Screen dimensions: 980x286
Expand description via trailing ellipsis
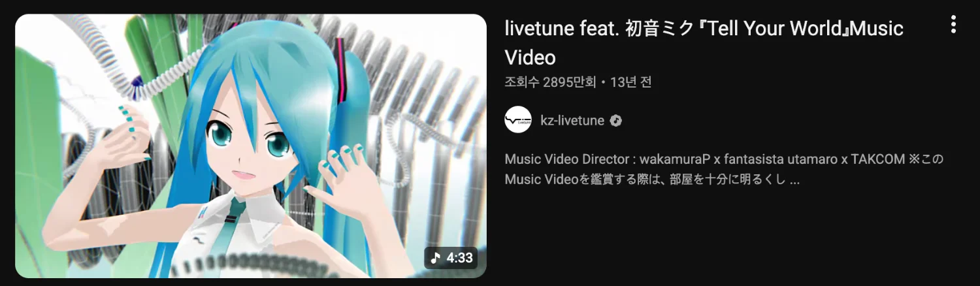pos(794,182)
